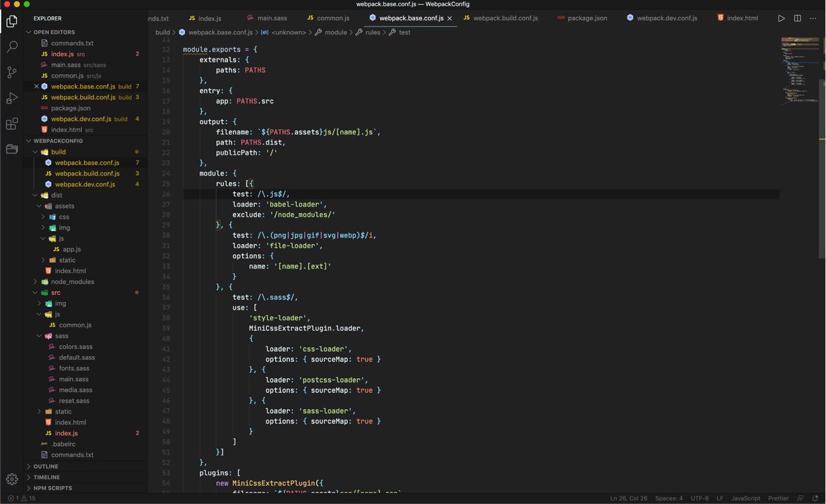Click Ln 26, Col 26 in status bar
Image resolution: width=826 pixels, height=504 pixels.
[629, 498]
